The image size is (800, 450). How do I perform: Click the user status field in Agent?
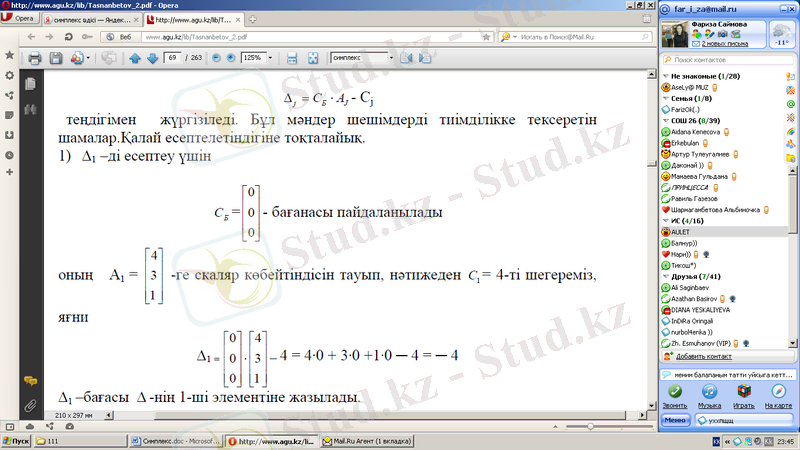(744, 420)
